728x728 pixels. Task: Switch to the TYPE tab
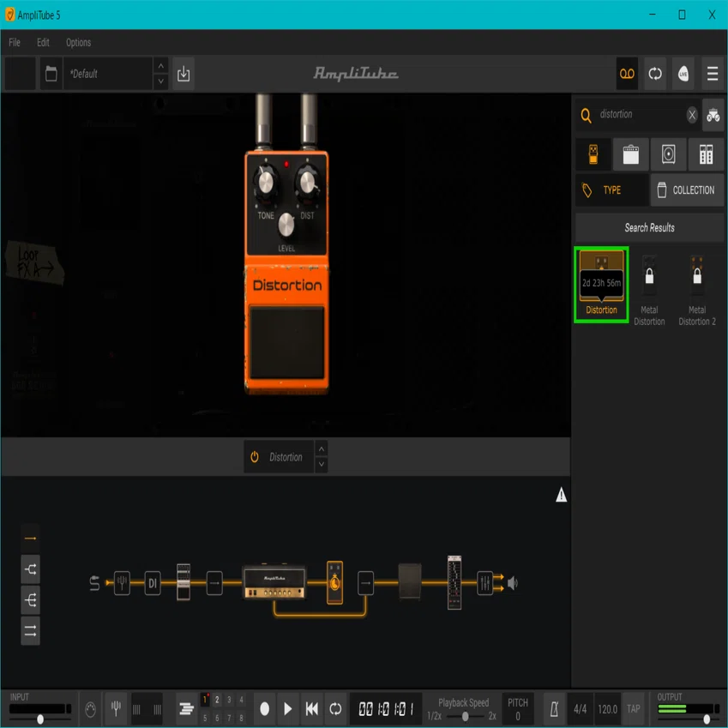click(x=612, y=190)
